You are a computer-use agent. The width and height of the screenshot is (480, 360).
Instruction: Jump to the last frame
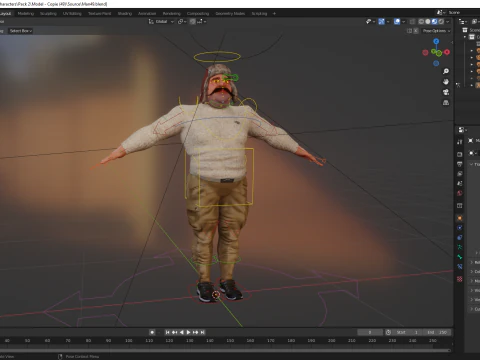pos(202,332)
